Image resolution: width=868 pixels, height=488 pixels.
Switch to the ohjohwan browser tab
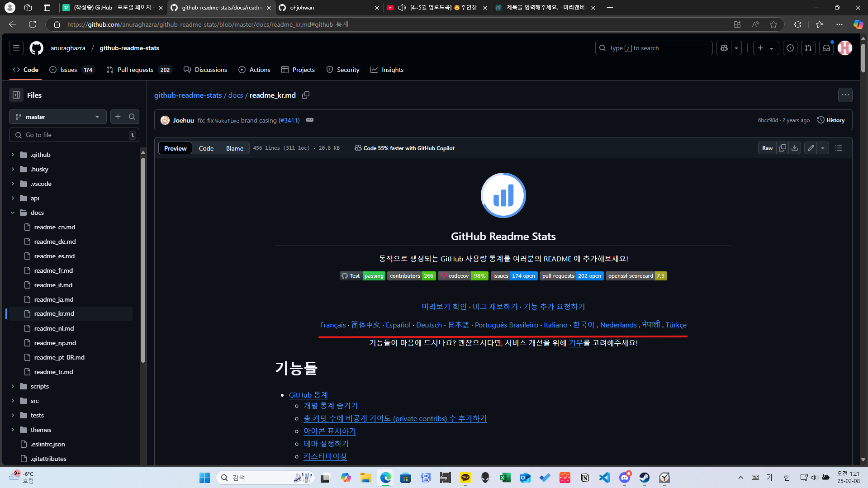tap(329, 8)
